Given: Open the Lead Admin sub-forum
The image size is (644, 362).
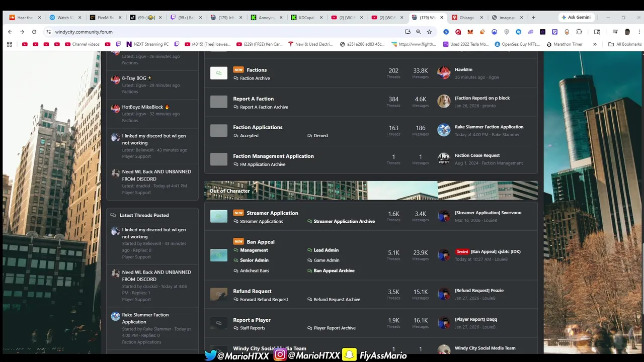Looking at the screenshot, I should click(x=326, y=250).
